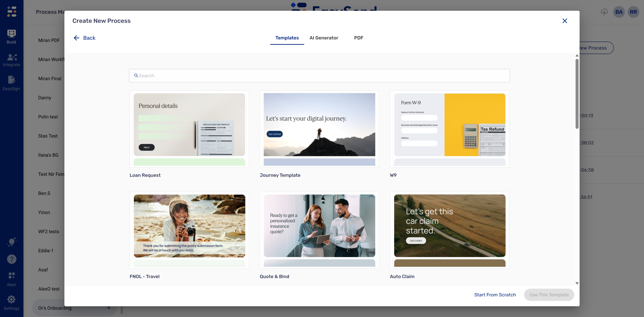Choose the Journey Template thumbnail

click(x=319, y=129)
